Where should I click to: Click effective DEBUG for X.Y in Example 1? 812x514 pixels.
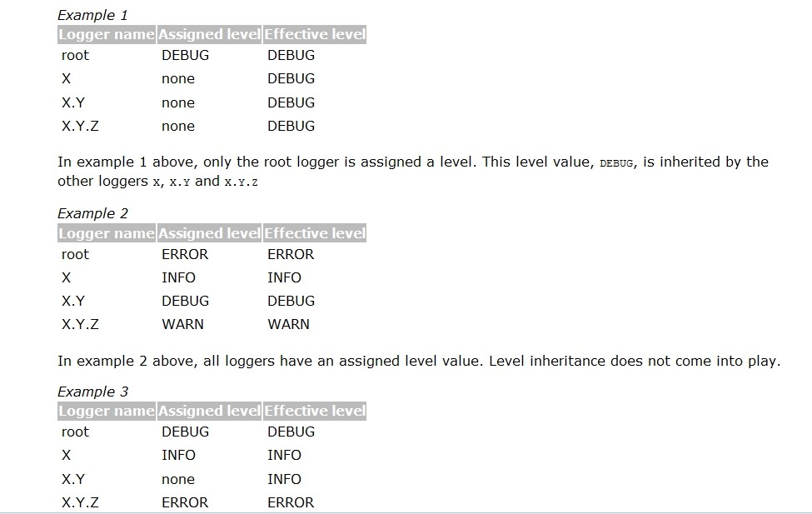pyautogui.click(x=291, y=102)
